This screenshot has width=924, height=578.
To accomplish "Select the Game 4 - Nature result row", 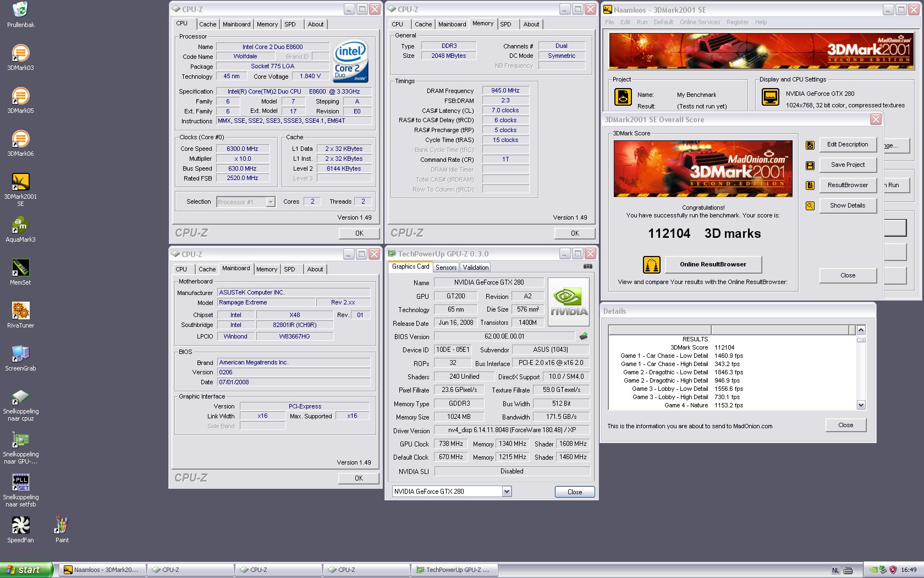I will (x=681, y=405).
